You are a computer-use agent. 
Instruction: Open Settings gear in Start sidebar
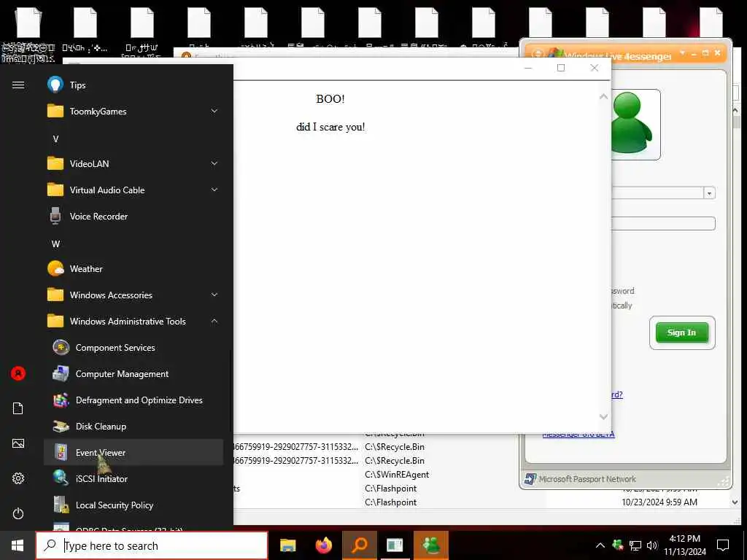click(18, 478)
